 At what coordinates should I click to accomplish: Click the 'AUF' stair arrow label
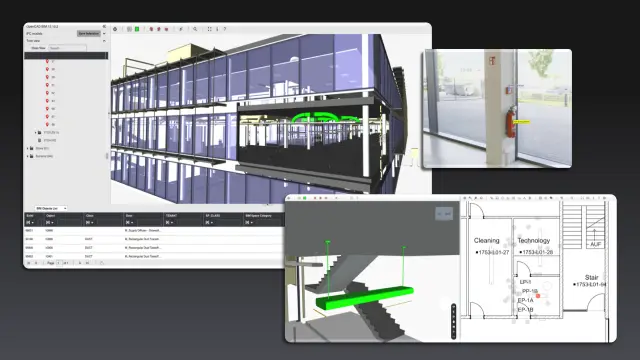(596, 244)
